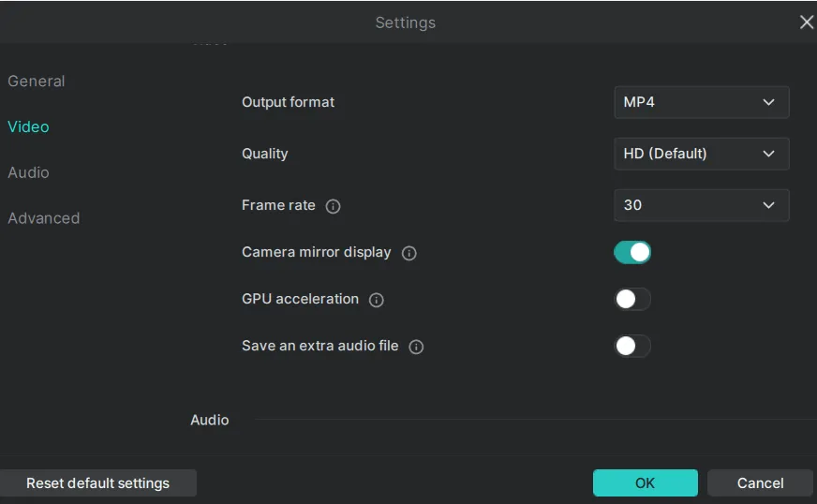Viewport: 817px width, 504px height.
Task: Expand the Quality HD (Default) dropdown
Action: click(x=701, y=154)
